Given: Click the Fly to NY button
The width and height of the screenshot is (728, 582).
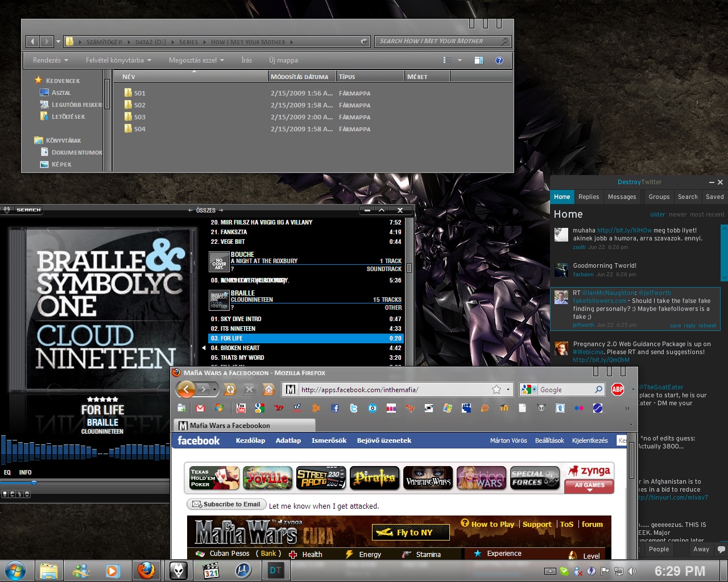Looking at the screenshot, I should coord(411,532).
